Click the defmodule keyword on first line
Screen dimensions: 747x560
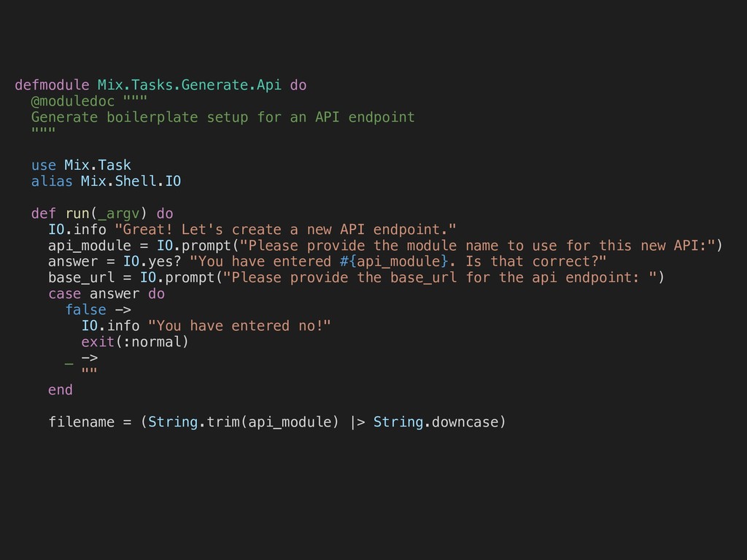coord(52,85)
